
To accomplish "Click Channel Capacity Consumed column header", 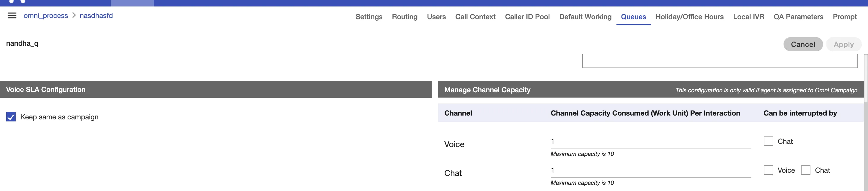I will point(645,113).
